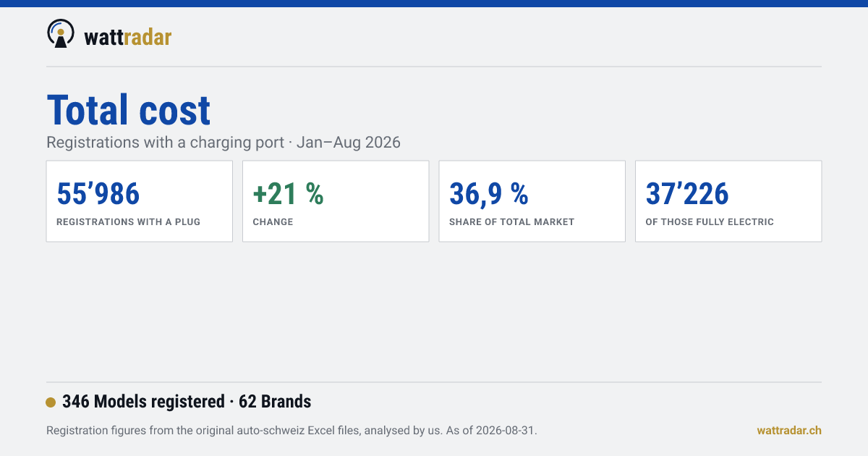Click the 55'986 registrations value
Viewport: 868px width, 456px height.
pos(98,193)
